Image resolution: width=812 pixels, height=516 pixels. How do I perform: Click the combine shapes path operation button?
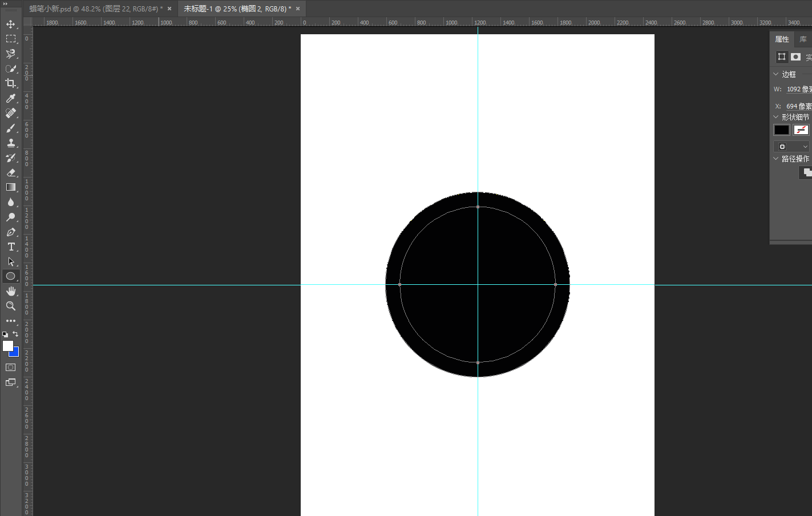[x=807, y=172]
